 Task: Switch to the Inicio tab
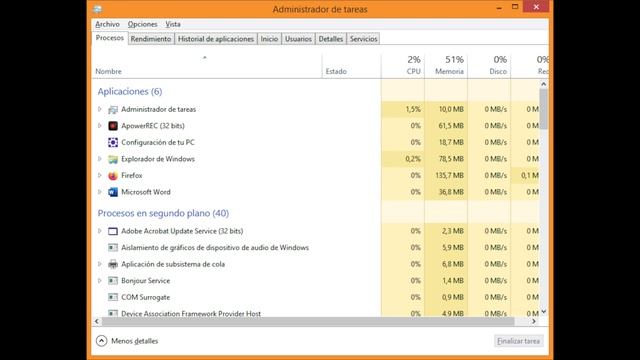(269, 39)
